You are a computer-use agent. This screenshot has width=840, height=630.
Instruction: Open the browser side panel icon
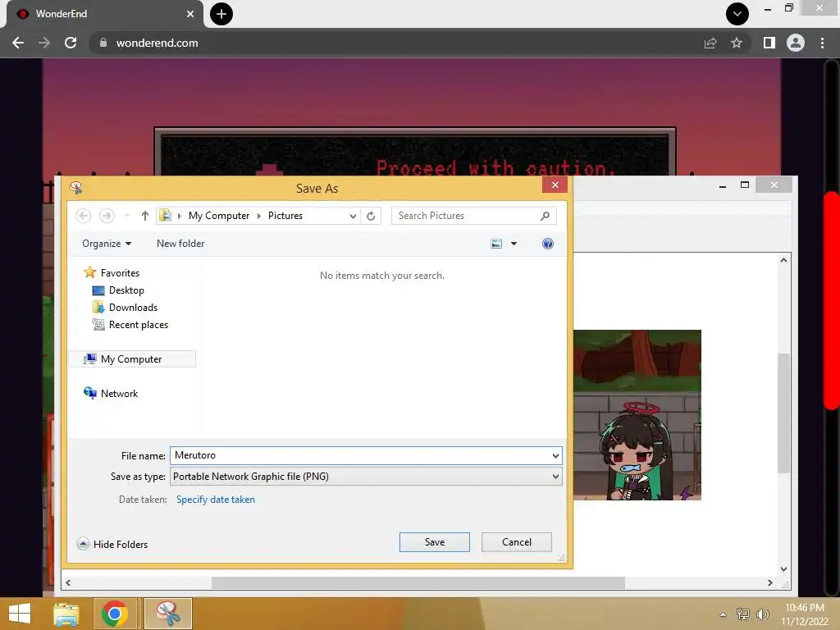pyautogui.click(x=769, y=43)
